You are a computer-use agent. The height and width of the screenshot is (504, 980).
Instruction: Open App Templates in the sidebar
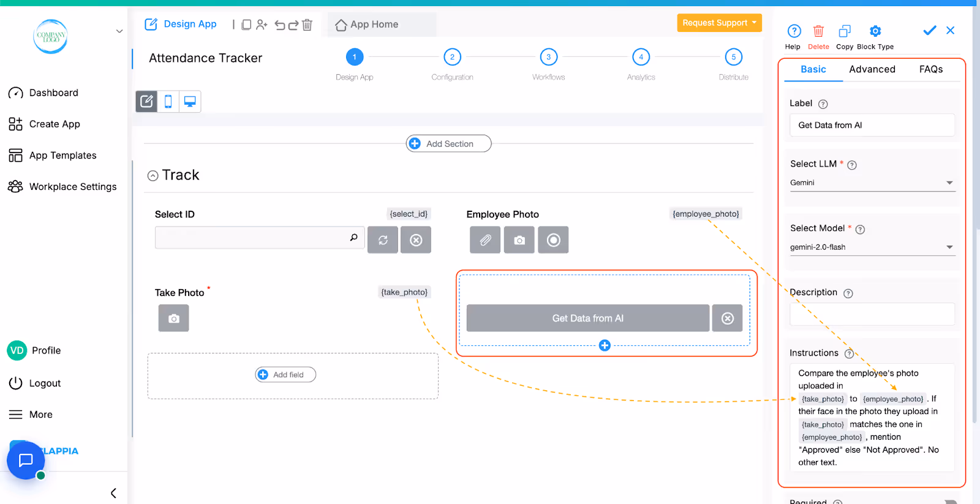(x=52, y=156)
